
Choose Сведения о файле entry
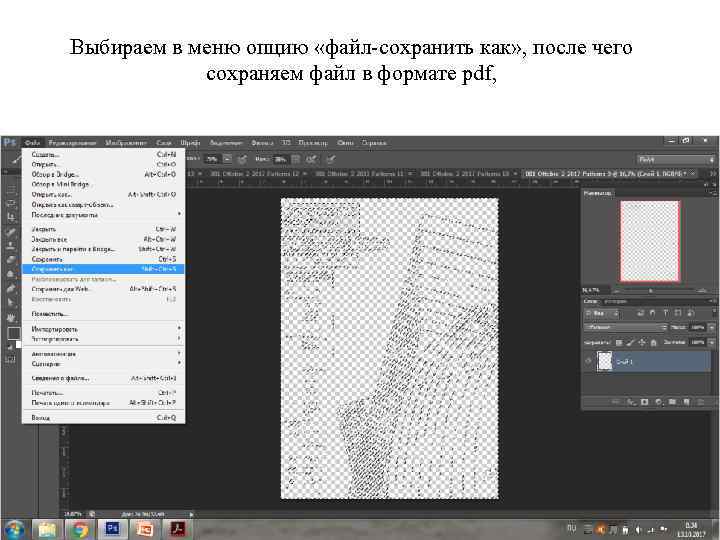tap(103, 378)
